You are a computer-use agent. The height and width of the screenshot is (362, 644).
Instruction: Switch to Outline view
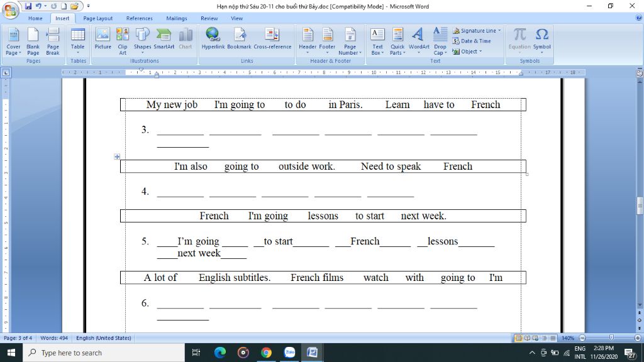click(x=544, y=338)
